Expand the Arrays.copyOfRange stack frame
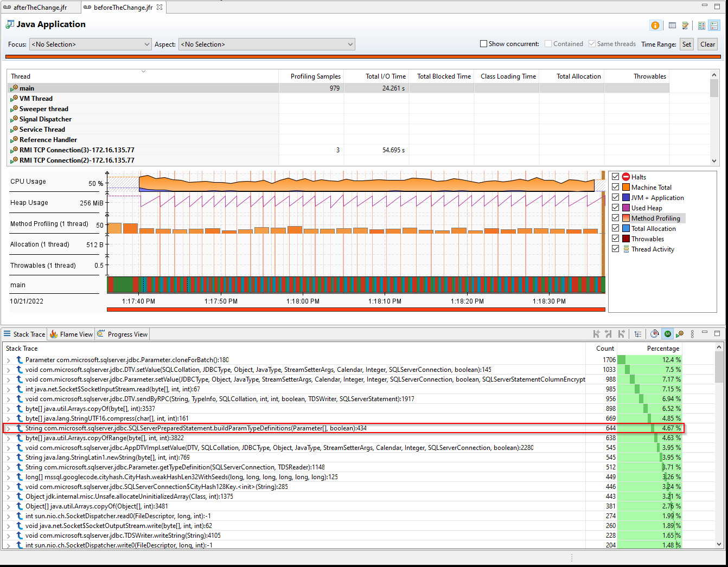This screenshot has height=567, width=728. (x=8, y=438)
